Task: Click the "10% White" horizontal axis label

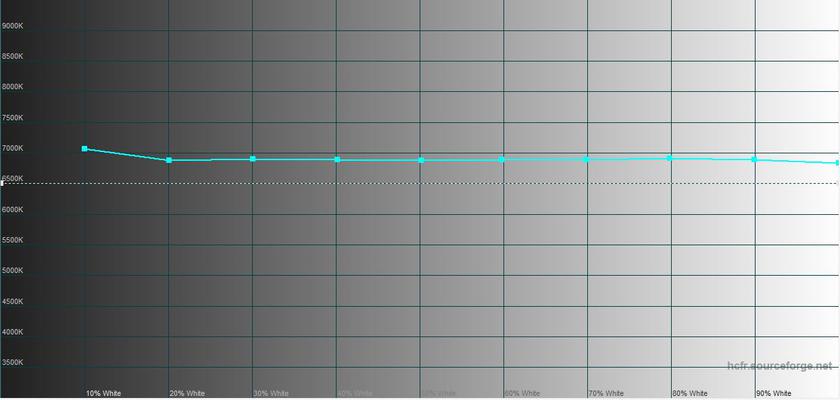Action: pos(103,393)
